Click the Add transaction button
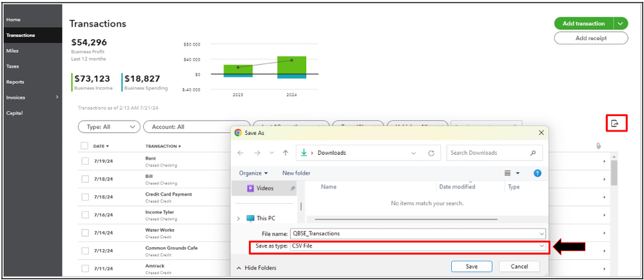The width and height of the screenshot is (644, 280). point(583,23)
